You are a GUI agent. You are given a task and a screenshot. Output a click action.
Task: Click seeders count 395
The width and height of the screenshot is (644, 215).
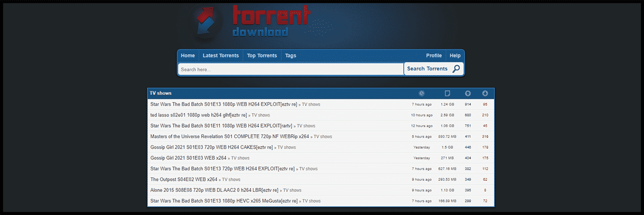click(x=468, y=190)
